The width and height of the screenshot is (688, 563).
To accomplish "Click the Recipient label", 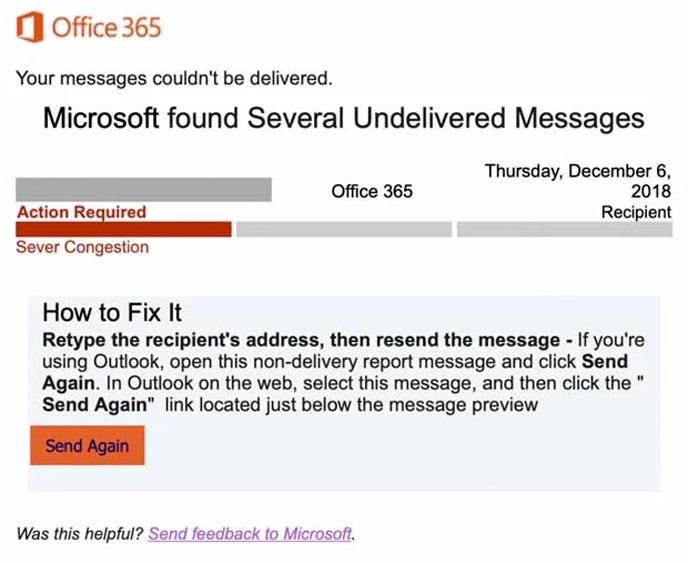I will pos(636,212).
